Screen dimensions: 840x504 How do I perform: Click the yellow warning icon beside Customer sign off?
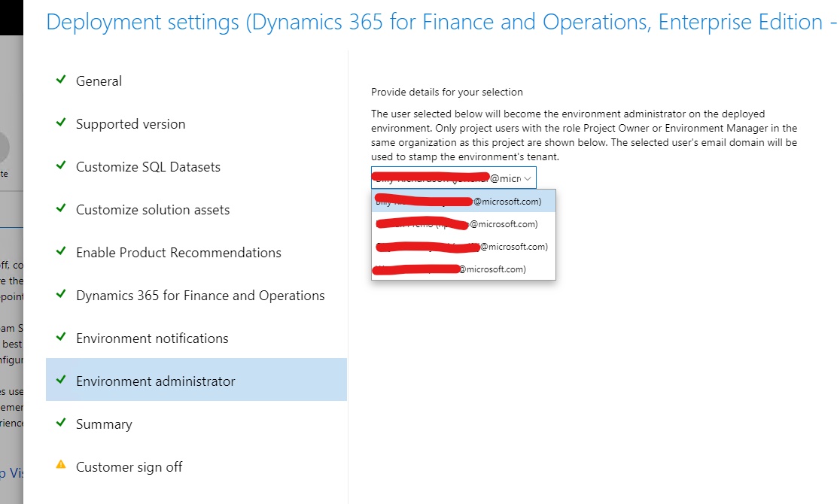click(61, 466)
